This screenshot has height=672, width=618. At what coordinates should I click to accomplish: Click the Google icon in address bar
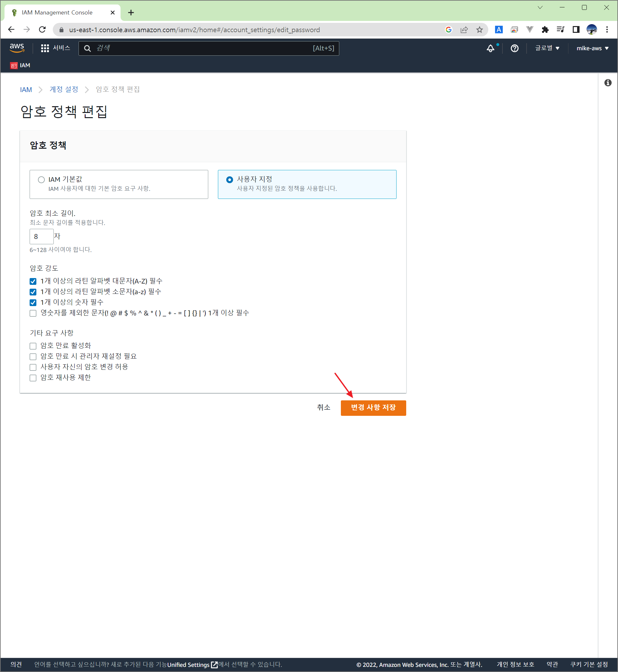tap(448, 30)
